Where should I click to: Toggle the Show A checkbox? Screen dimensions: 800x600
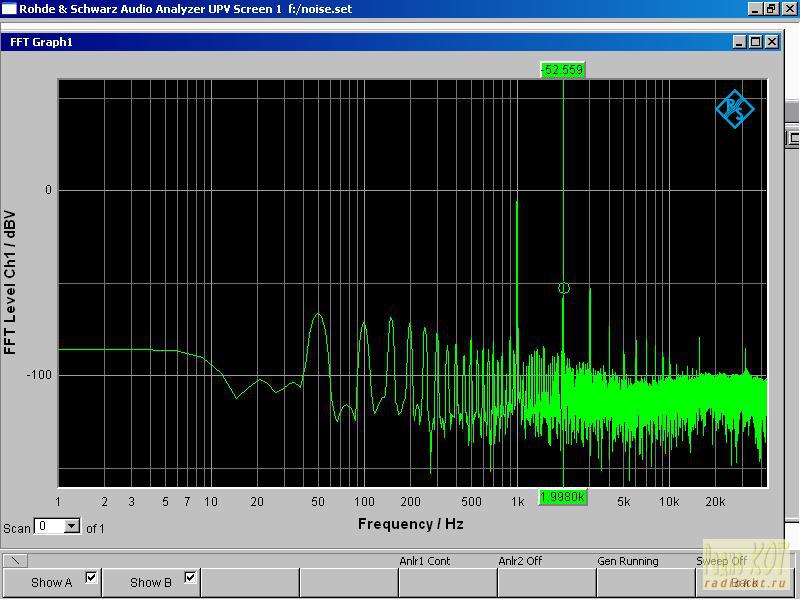[91, 577]
